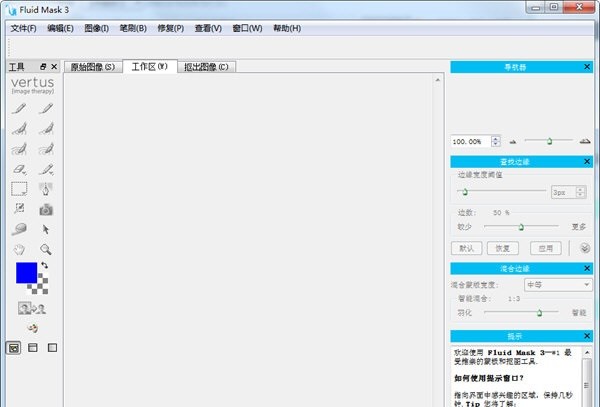
Task: Click the 恢复 button
Action: 503,248
